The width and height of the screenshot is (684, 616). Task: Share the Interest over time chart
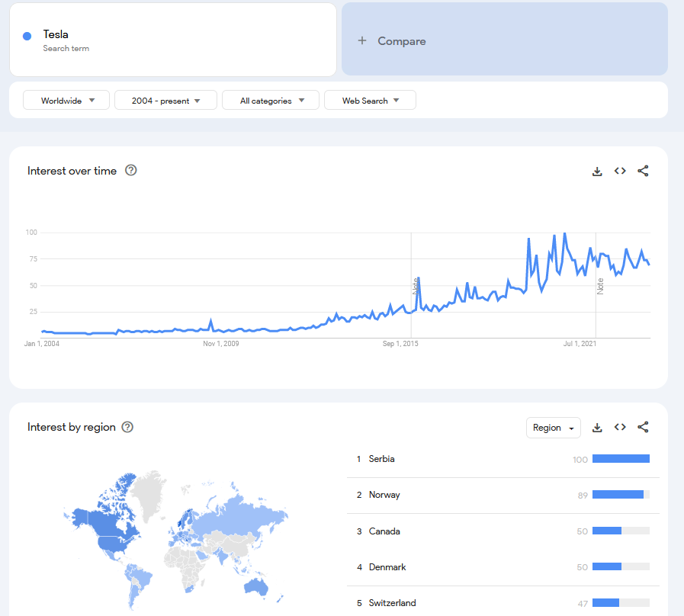643,171
